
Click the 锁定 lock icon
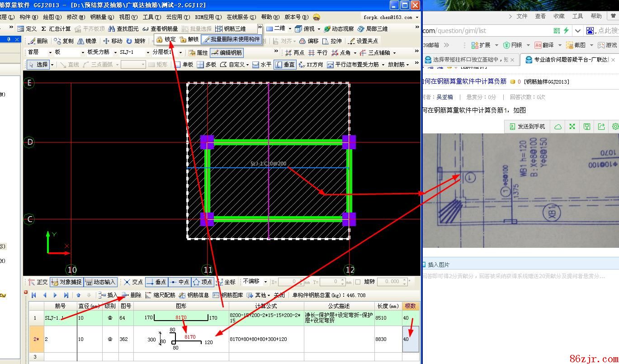pos(160,39)
